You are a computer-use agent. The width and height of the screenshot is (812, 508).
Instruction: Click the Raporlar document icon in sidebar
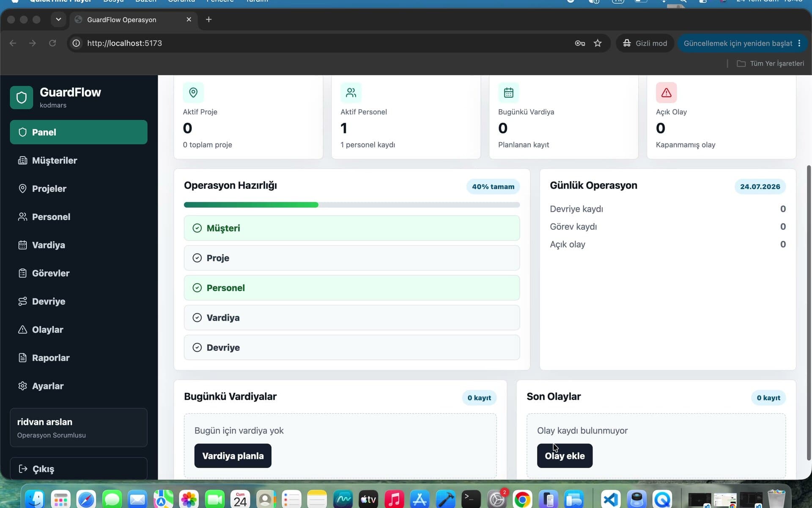click(x=22, y=358)
